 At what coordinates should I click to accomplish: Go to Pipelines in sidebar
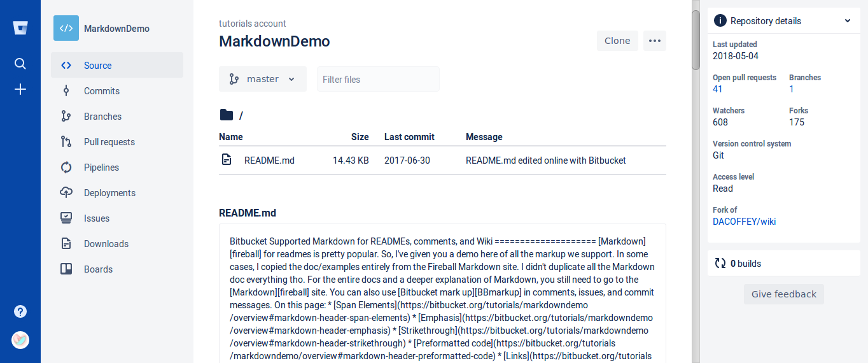pyautogui.click(x=117, y=167)
